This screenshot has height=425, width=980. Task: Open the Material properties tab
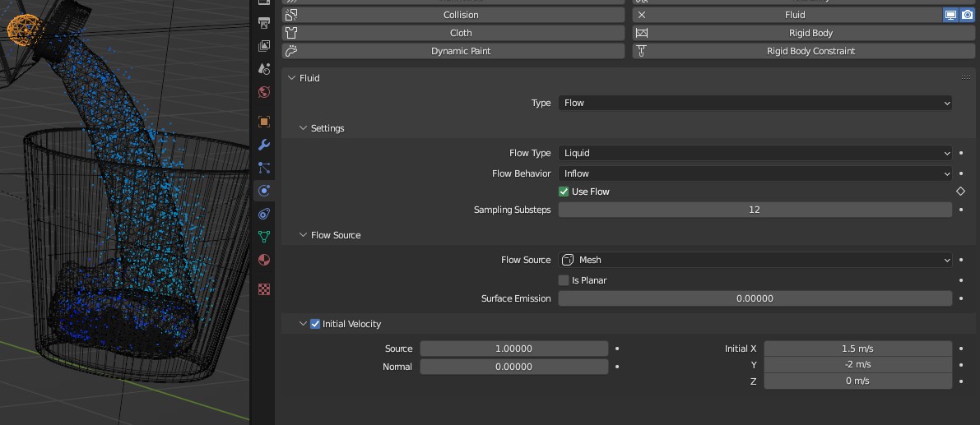pos(264,260)
